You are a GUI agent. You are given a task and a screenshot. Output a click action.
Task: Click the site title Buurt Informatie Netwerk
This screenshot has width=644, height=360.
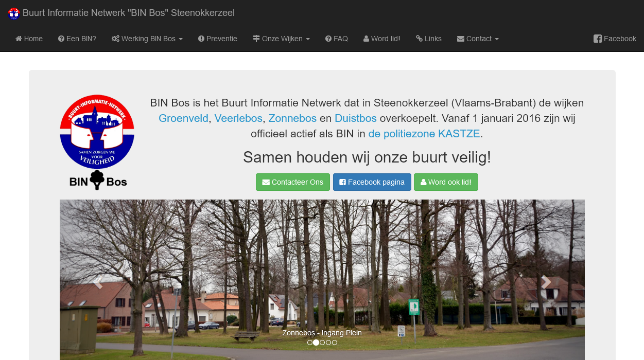[129, 13]
